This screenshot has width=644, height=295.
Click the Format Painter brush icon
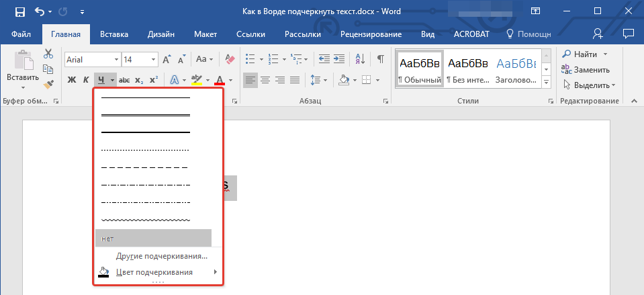point(48,85)
